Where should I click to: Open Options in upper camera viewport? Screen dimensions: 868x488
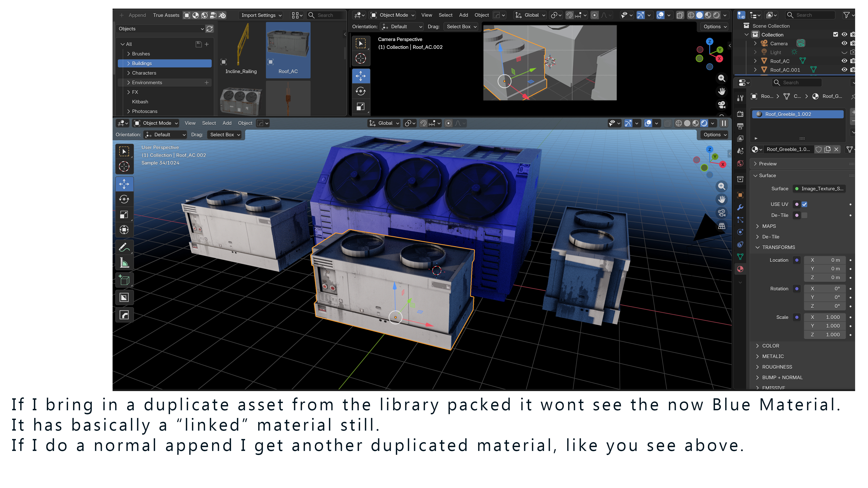tap(715, 27)
